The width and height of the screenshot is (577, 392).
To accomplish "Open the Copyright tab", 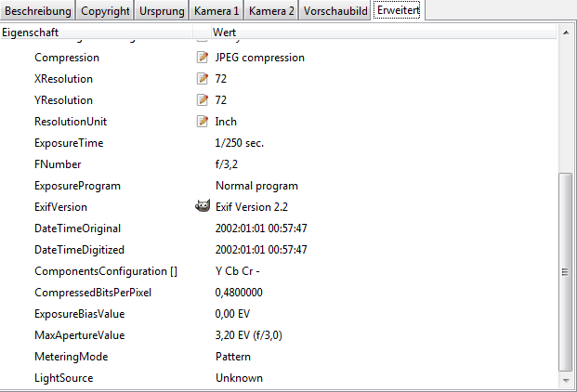I will [x=105, y=10].
